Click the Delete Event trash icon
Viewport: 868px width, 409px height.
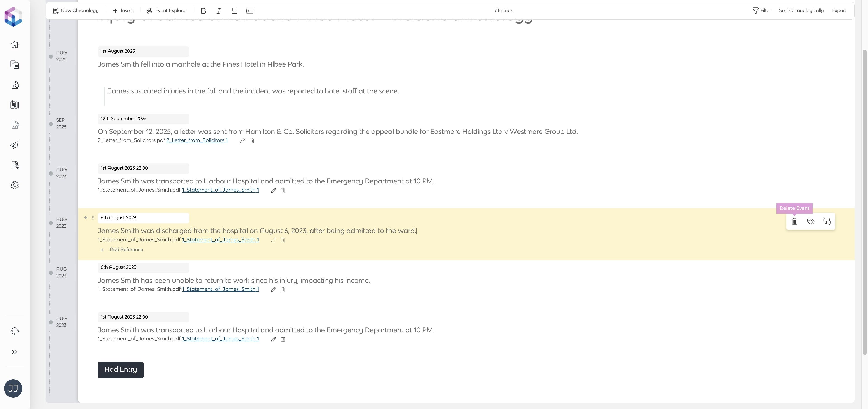(x=794, y=221)
